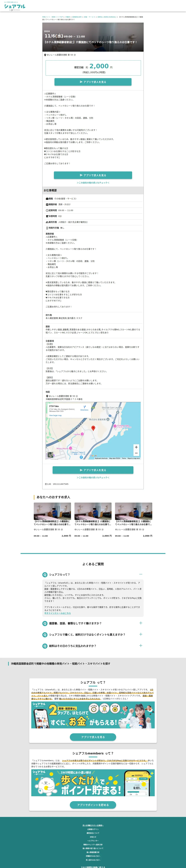Click the 雇用形態 people icon
The height and width of the screenshot is (868, 186).
(x=47, y=222)
